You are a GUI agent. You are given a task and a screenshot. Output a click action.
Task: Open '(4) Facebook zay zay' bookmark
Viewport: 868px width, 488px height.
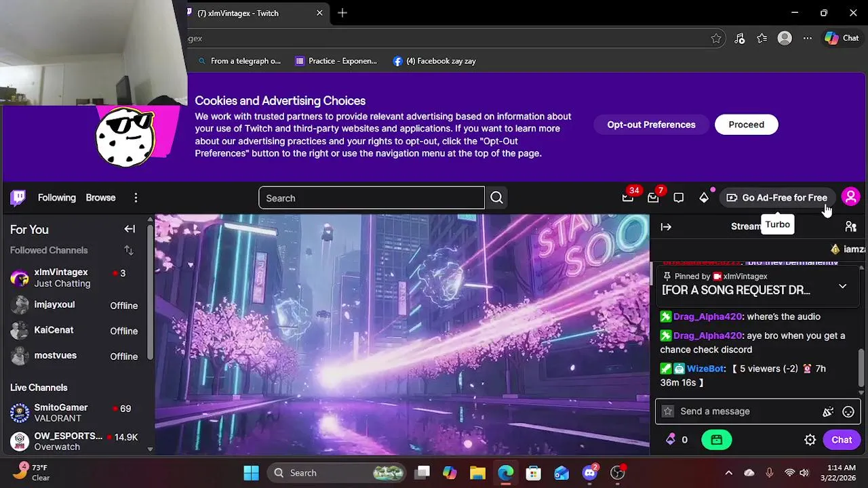435,61
